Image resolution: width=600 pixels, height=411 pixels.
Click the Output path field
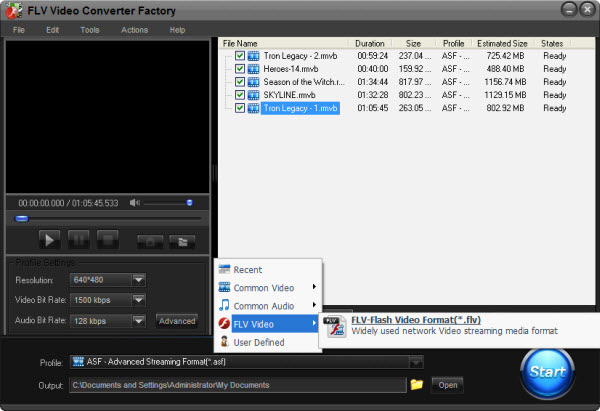point(237,385)
